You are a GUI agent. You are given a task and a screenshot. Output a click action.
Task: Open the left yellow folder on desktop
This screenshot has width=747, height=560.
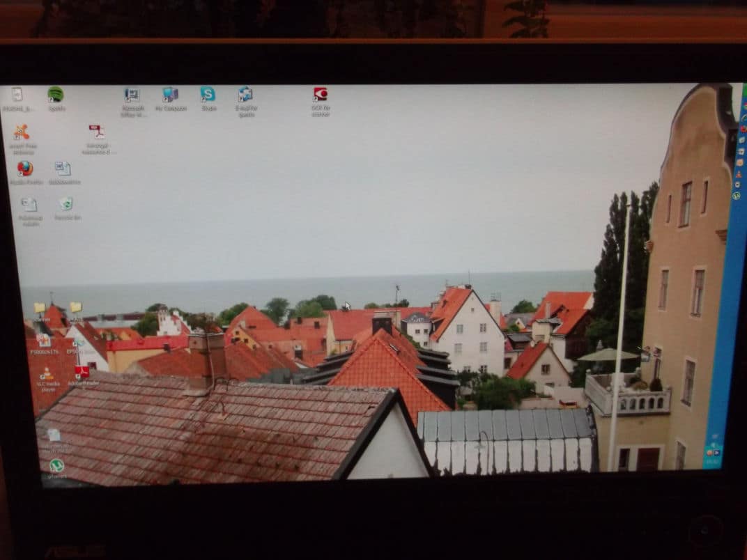tap(40, 308)
